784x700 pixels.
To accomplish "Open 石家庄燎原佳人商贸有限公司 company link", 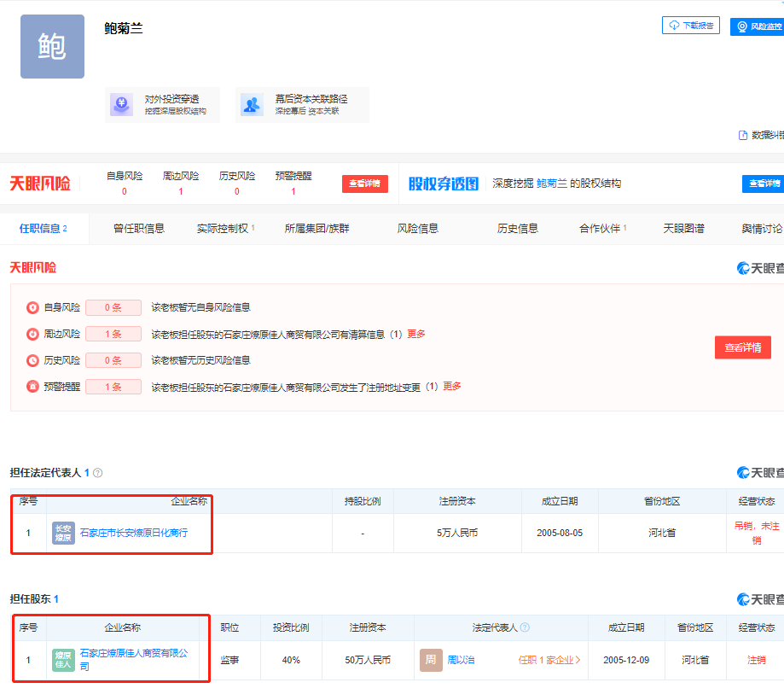I will (134, 659).
